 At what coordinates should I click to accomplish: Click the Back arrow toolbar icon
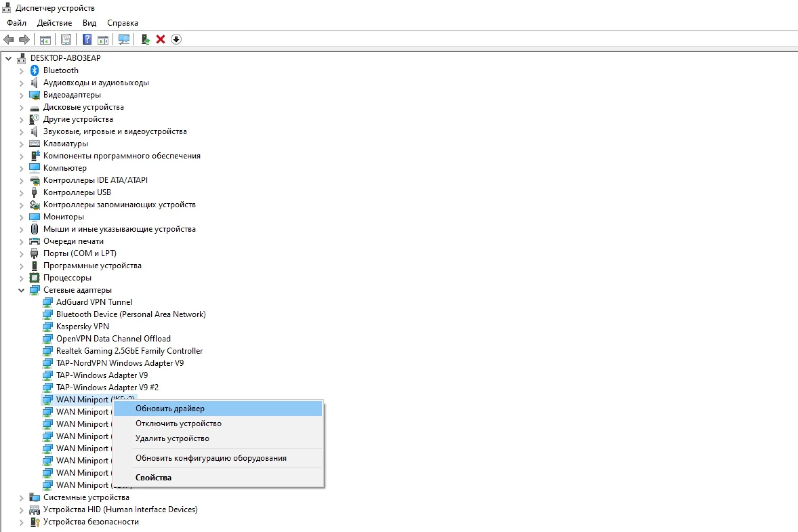click(x=9, y=40)
